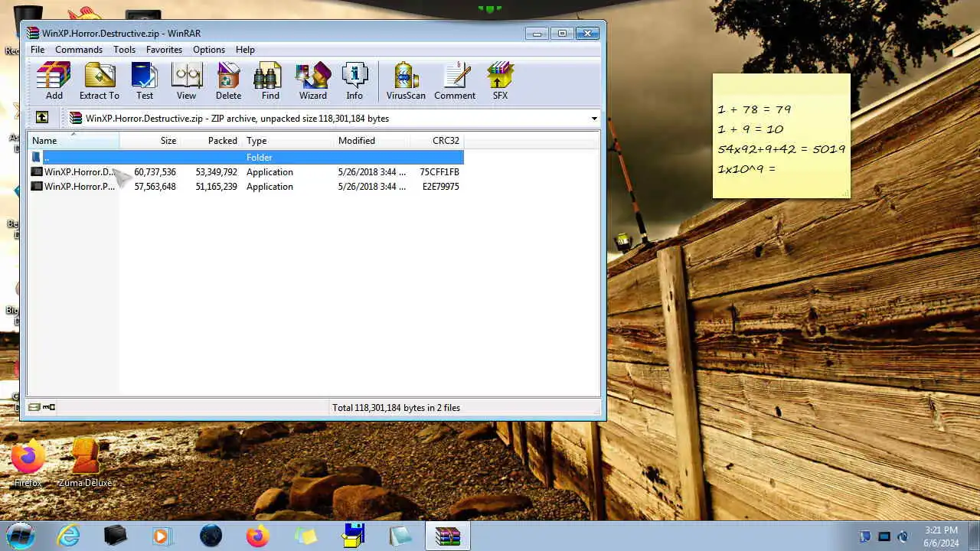The height and width of the screenshot is (551, 980).
Task: Sort by the Packed column header
Action: pyautogui.click(x=211, y=141)
